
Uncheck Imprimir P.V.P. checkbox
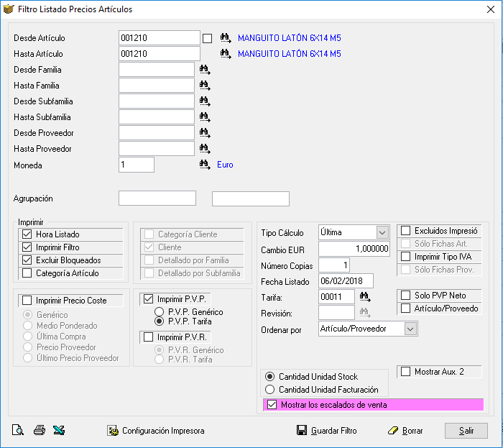pos(148,299)
